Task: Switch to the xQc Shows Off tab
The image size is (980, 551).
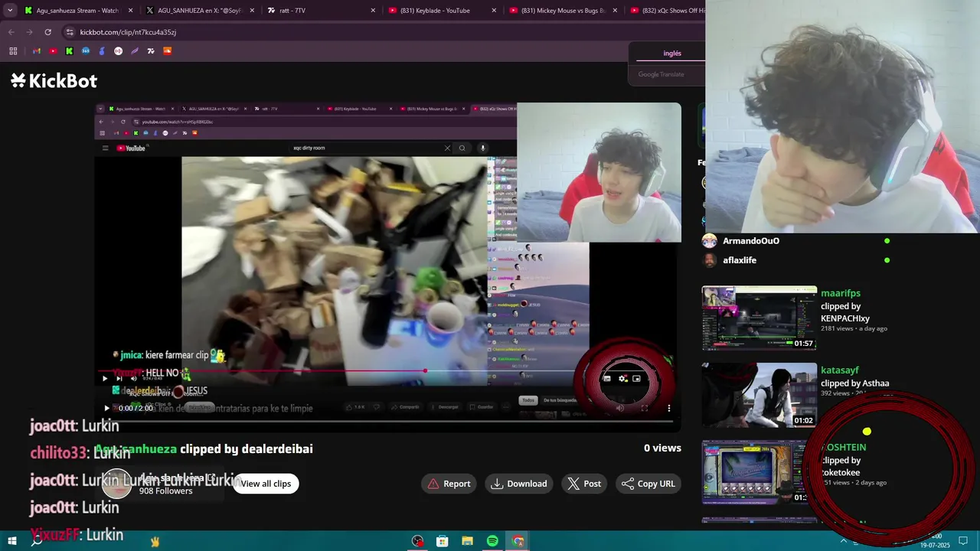Action: tap(665, 11)
